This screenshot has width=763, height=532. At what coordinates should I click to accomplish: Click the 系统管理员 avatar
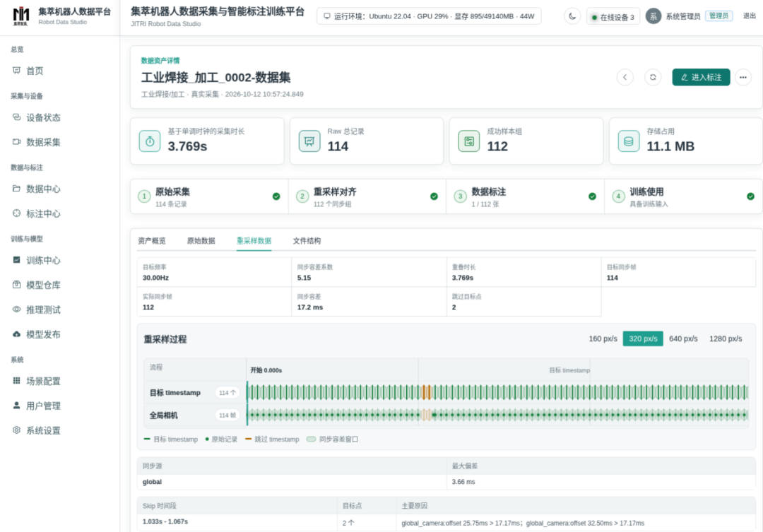point(653,16)
